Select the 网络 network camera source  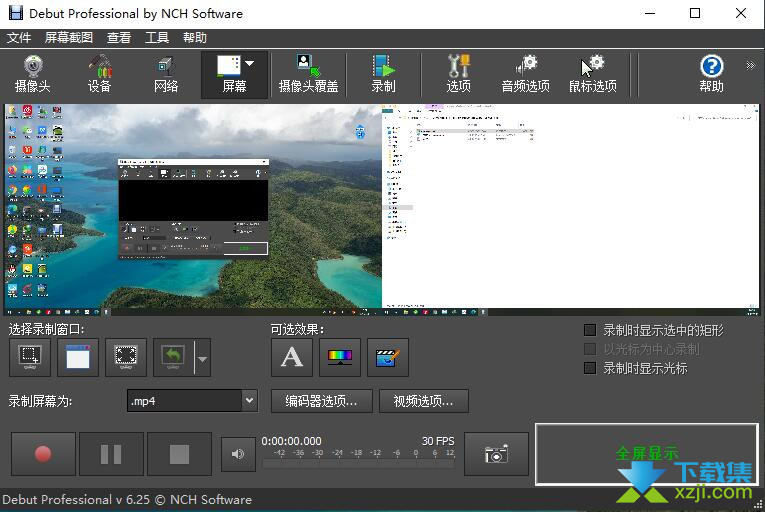tap(166, 75)
